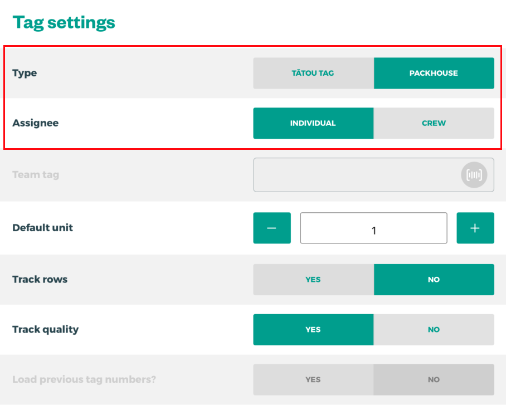506x420 pixels.
Task: Click the Default unit row label
Action: (x=42, y=228)
